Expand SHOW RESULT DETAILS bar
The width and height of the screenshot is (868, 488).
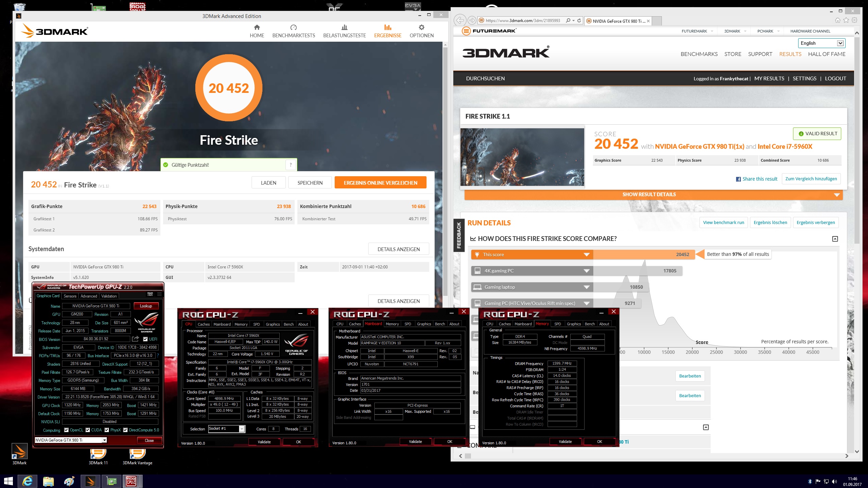[653, 195]
